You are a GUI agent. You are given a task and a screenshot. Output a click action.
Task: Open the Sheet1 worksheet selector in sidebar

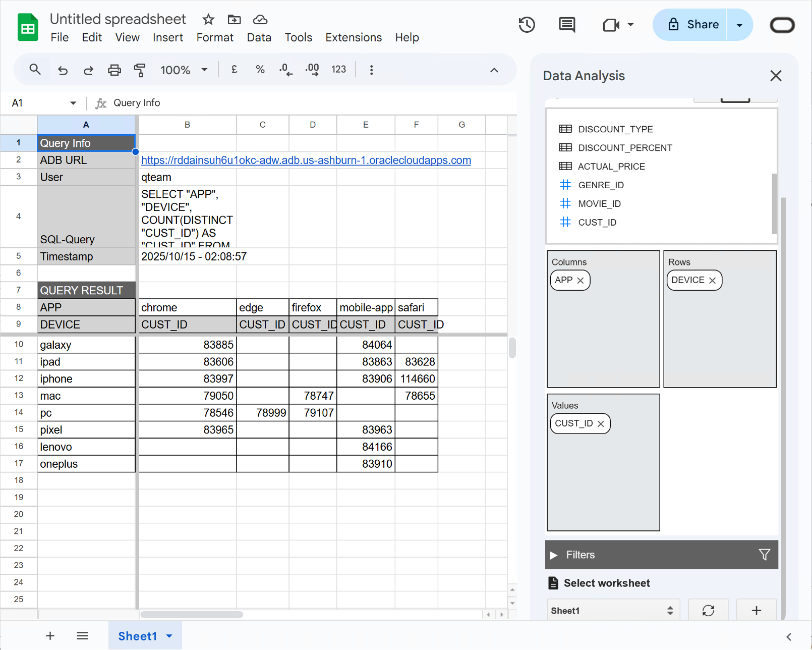tap(613, 610)
